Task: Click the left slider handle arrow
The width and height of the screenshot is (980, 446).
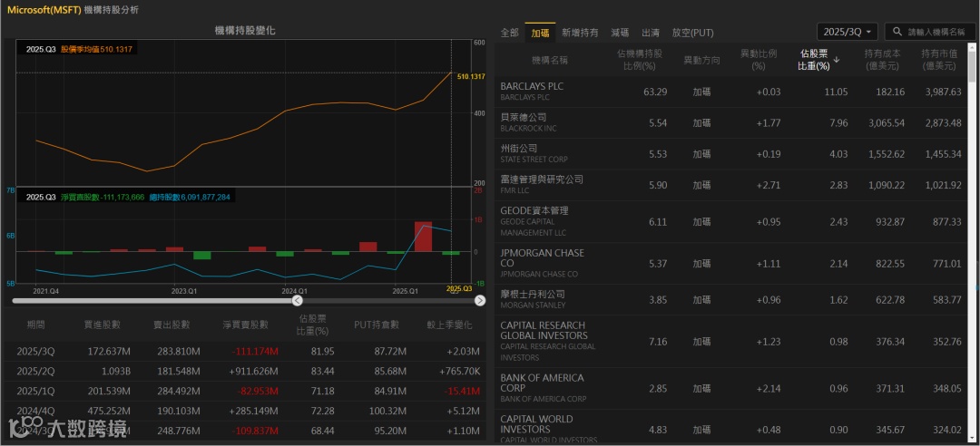Action: pyautogui.click(x=298, y=301)
